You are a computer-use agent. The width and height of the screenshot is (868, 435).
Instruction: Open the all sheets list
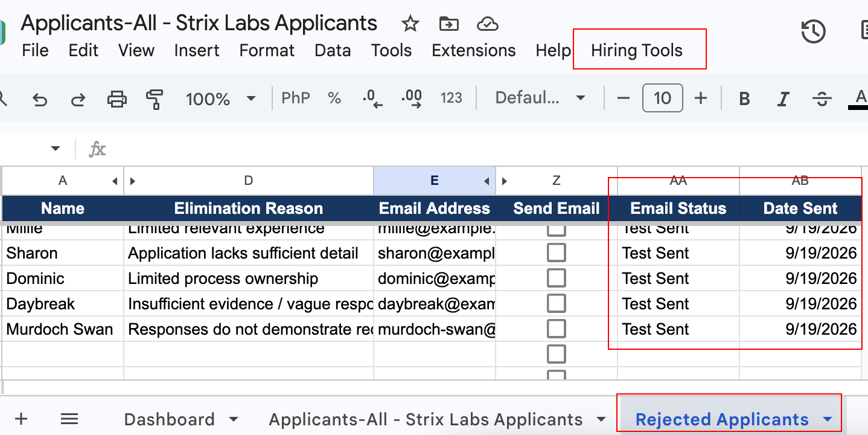(x=69, y=419)
